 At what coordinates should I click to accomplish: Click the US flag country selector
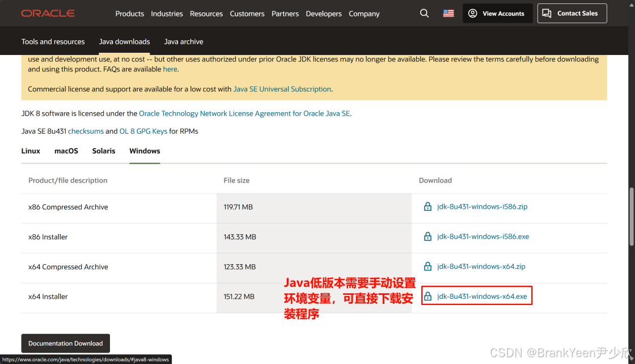[x=448, y=14]
